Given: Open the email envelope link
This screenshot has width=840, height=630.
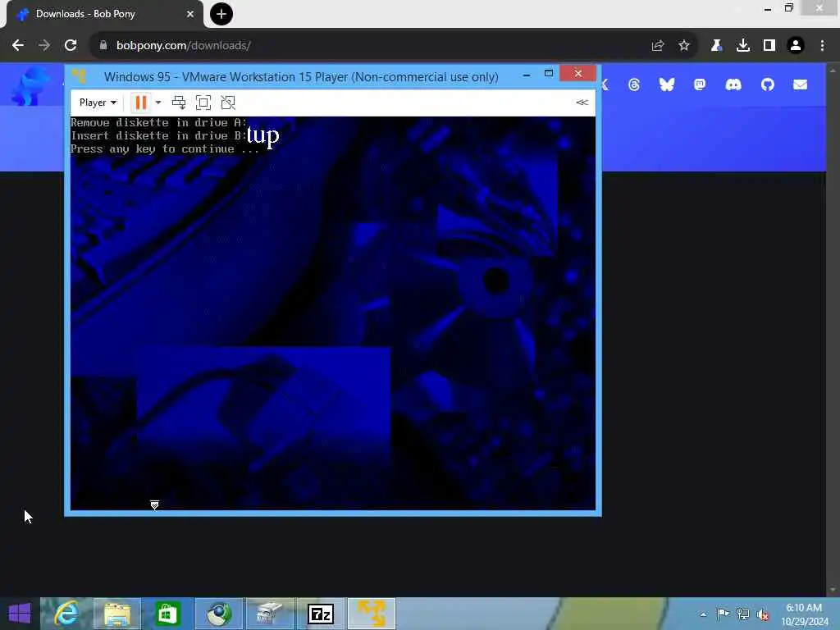Looking at the screenshot, I should coord(801,84).
